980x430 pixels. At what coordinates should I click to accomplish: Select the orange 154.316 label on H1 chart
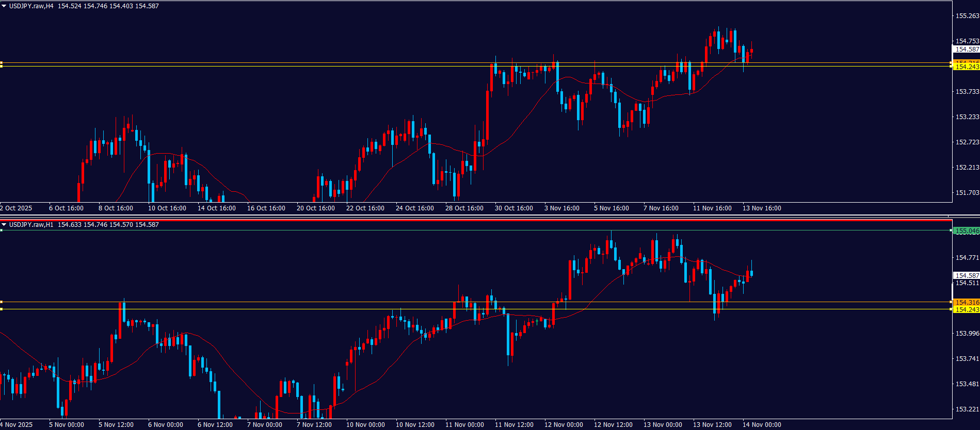[966, 302]
